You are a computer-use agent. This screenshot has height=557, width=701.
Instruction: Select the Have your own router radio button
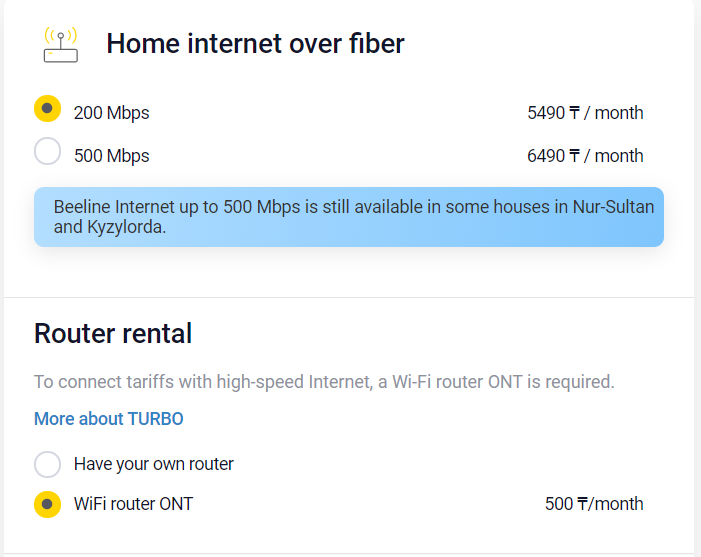47,464
